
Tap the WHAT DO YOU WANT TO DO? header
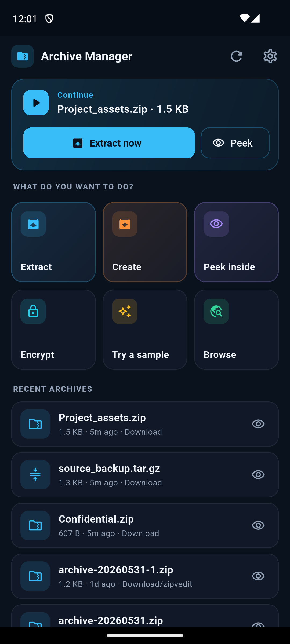point(73,187)
